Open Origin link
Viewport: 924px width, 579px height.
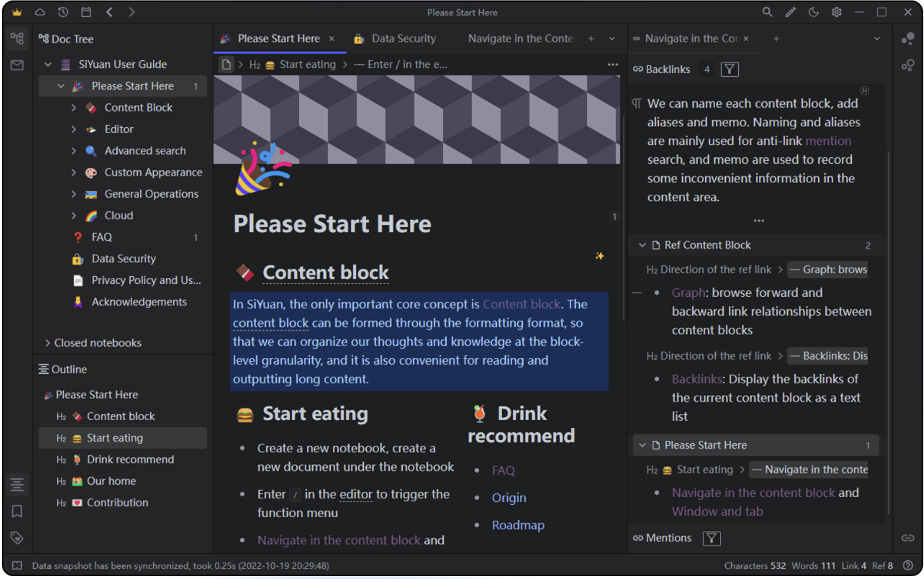point(509,498)
